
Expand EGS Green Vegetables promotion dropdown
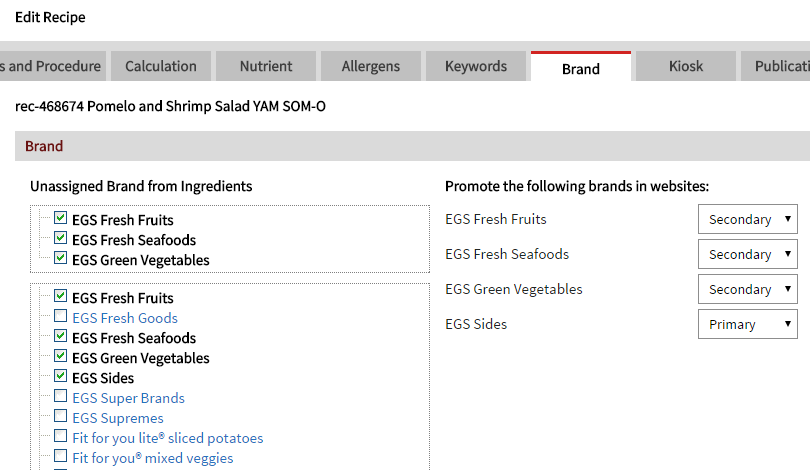point(747,289)
